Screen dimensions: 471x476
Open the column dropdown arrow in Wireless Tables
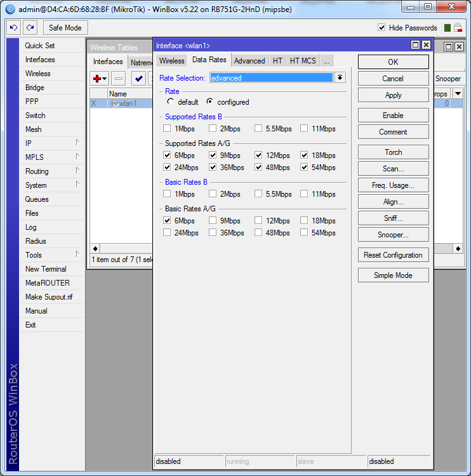pos(458,94)
